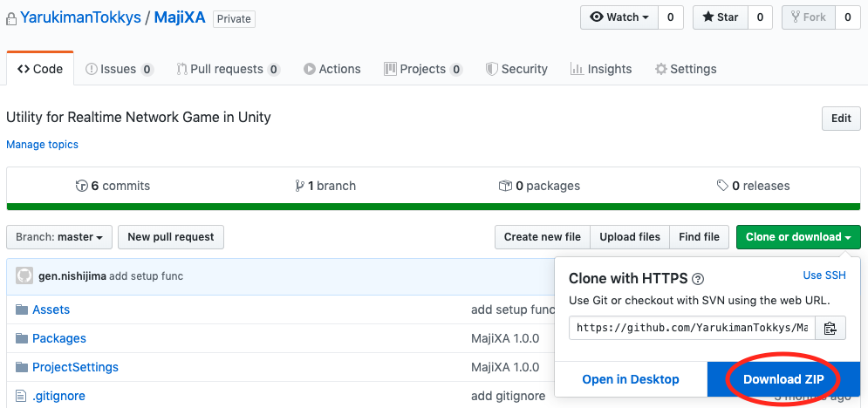This screenshot has width=868, height=408.
Task: Open the Security tab
Action: click(x=516, y=69)
